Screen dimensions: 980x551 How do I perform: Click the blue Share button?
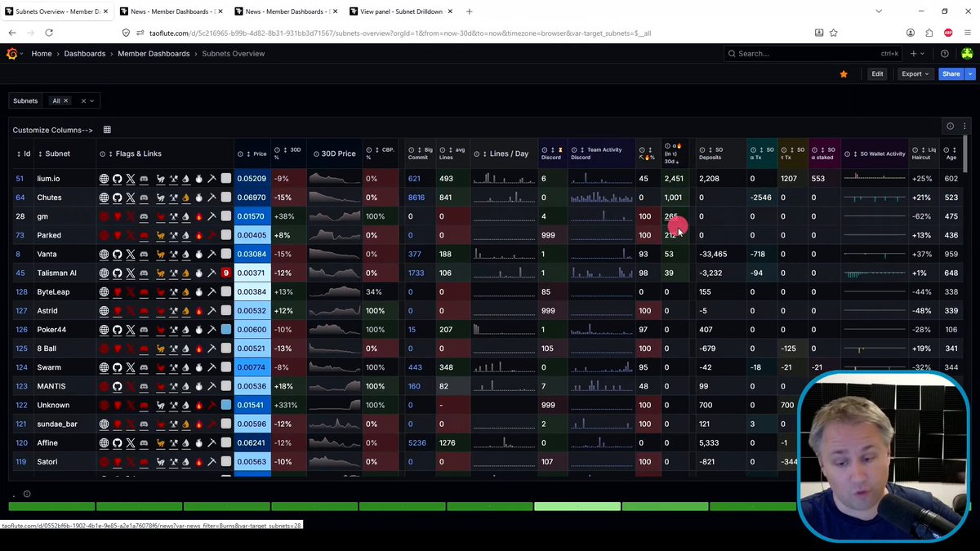point(951,73)
